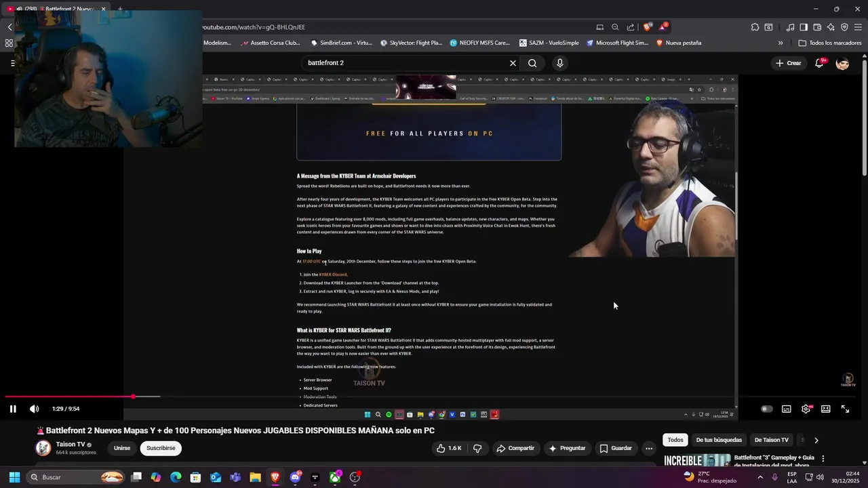Open the SimBrief.com bookmark
The width and height of the screenshot is (868, 488).
point(341,43)
